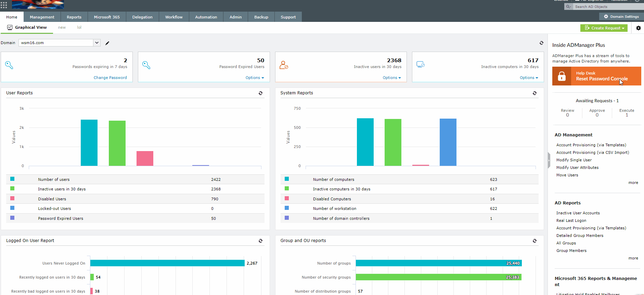Screen dimensions: 644x295
Task: Click the Search AD Objects field
Action: (x=608, y=6)
